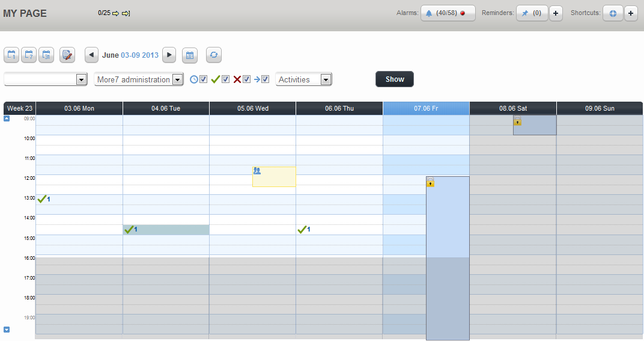
Task: Open completed activity on Monday 13:00
Action: tap(43, 199)
